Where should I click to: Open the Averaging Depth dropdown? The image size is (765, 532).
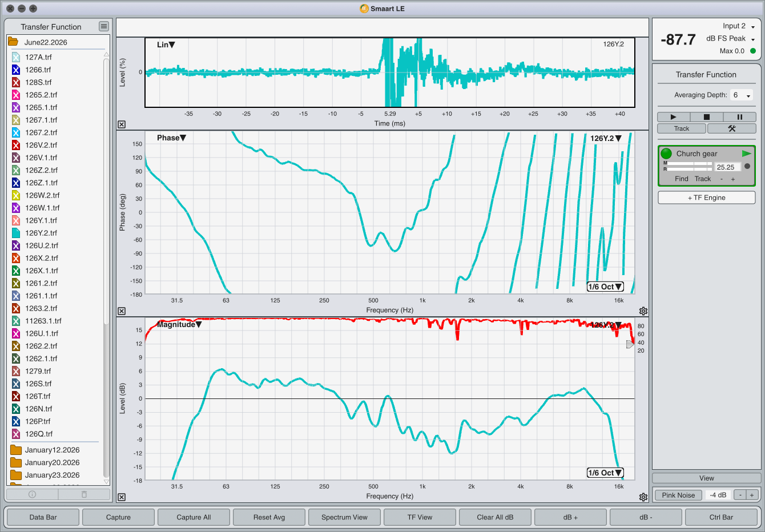(742, 95)
